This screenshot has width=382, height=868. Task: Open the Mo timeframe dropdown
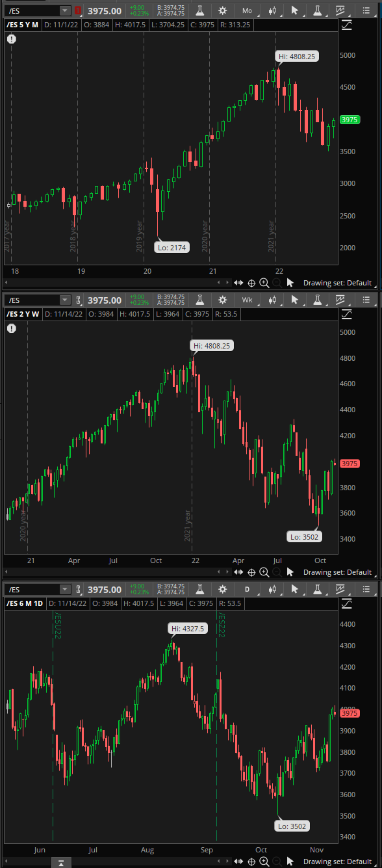point(248,10)
